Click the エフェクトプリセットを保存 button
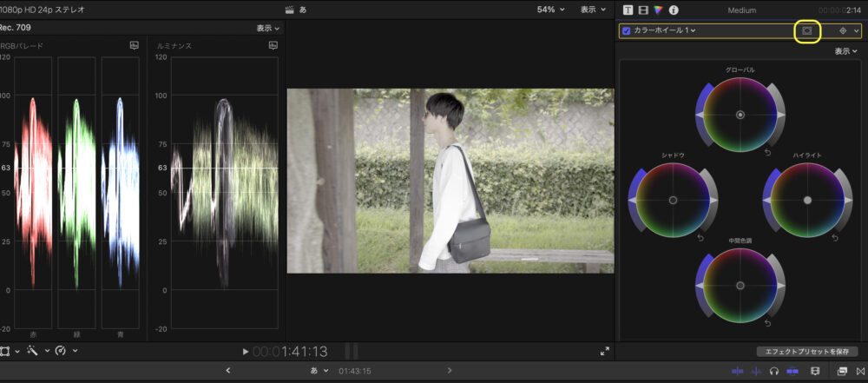 point(806,352)
